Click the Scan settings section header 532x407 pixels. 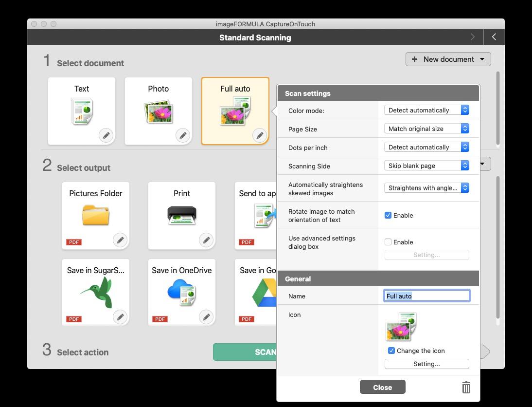pyautogui.click(x=378, y=93)
